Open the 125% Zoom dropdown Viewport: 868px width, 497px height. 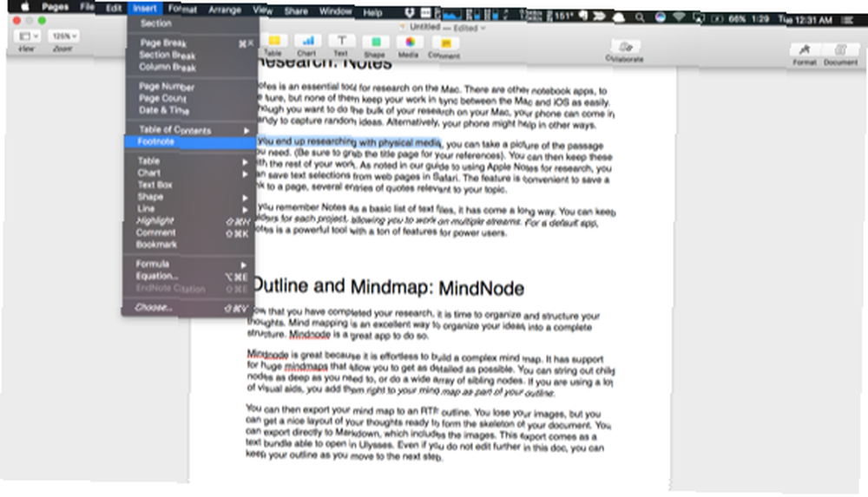point(63,36)
